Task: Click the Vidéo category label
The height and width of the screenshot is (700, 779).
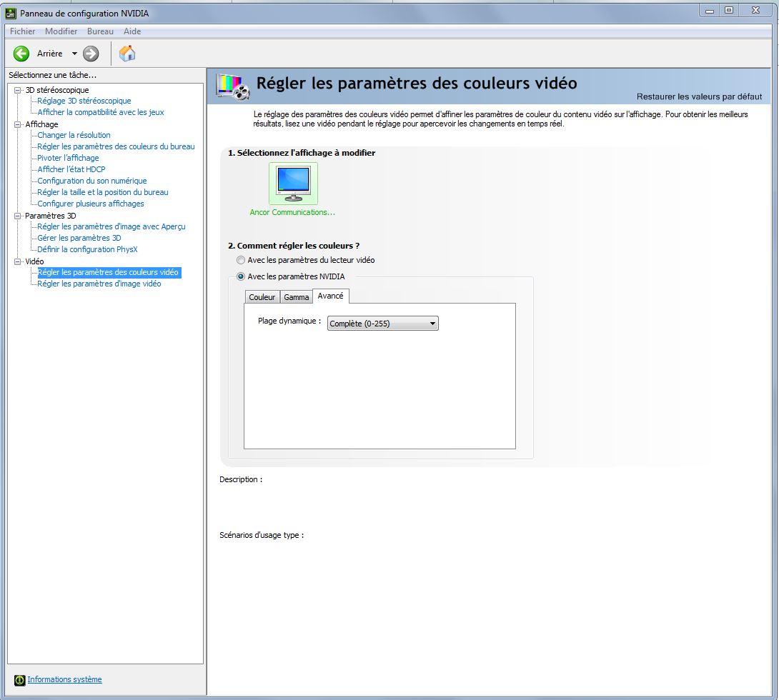Action: coord(35,261)
